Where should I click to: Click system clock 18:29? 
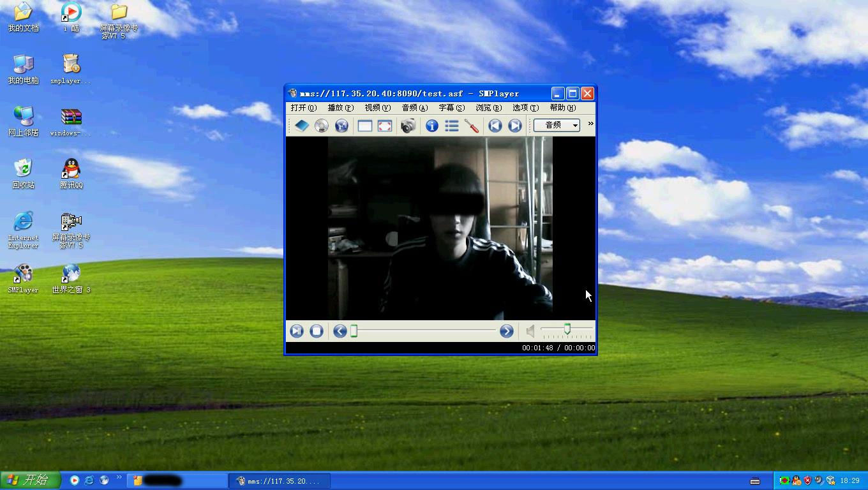[849, 480]
